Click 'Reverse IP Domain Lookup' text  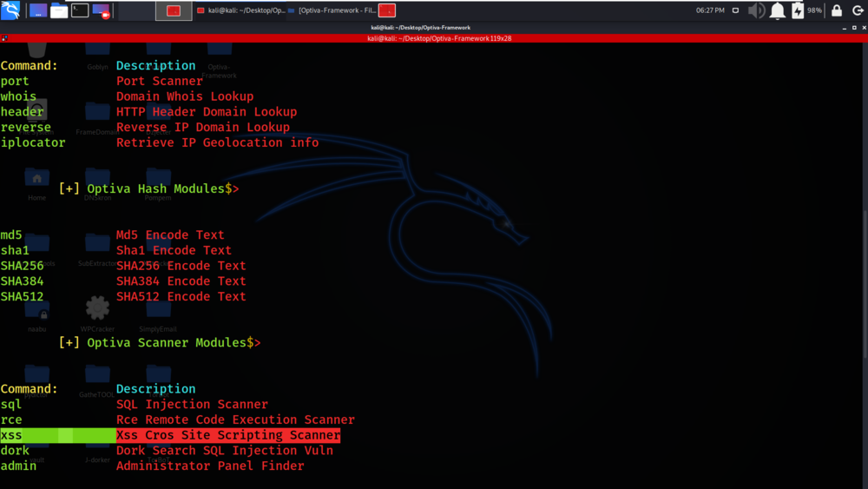click(203, 128)
